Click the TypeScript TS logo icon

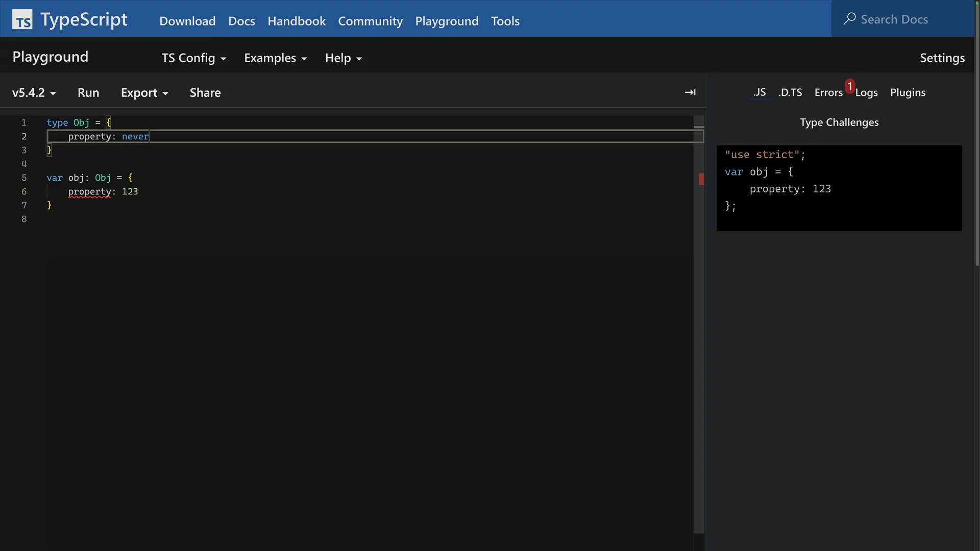(x=22, y=19)
